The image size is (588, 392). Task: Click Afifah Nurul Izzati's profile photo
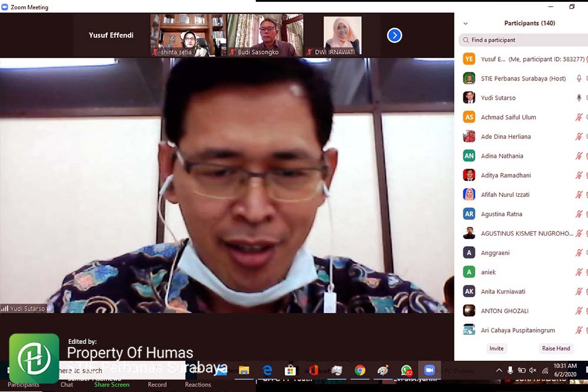(469, 195)
